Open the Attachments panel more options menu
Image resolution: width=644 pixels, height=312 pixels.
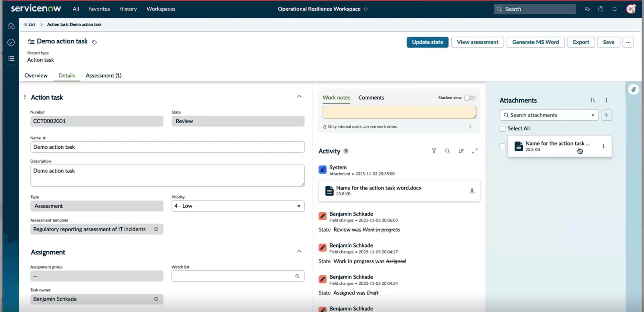[606, 100]
